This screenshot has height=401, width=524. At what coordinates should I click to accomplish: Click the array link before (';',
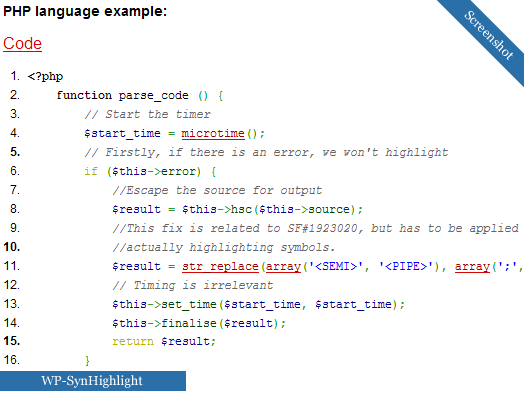tap(472, 267)
